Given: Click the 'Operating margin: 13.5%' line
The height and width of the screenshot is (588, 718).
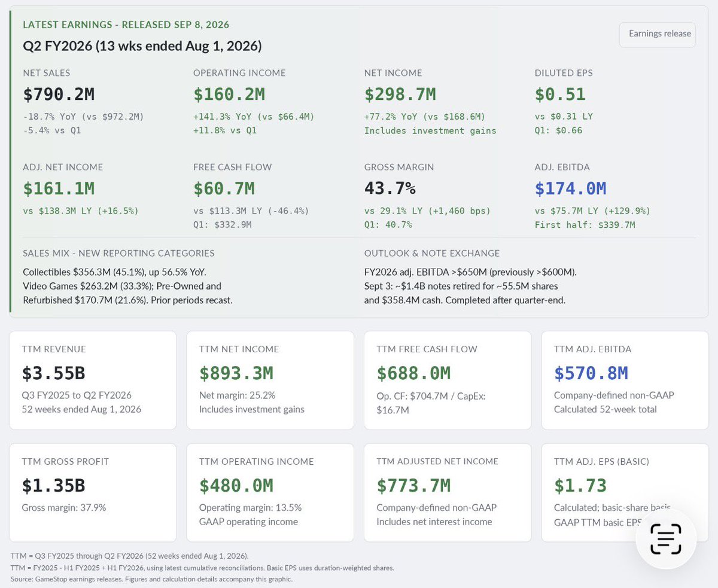Looking at the screenshot, I should point(250,508).
